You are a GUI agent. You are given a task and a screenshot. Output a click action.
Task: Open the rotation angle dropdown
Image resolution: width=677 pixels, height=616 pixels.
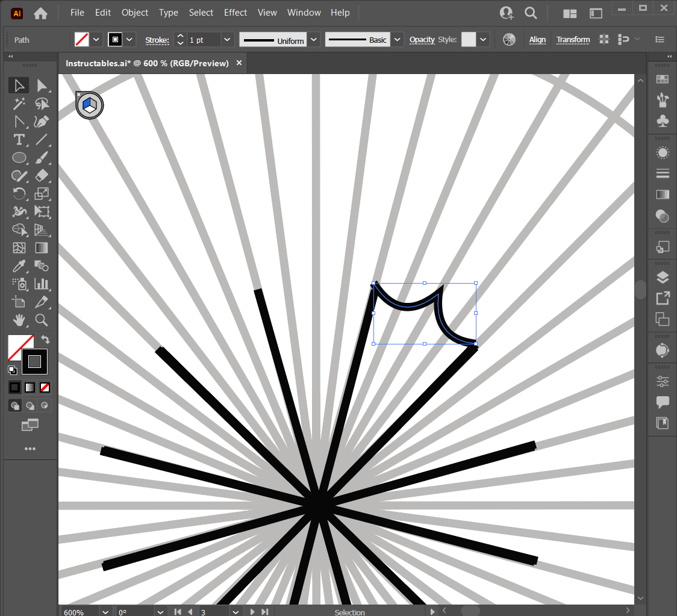[161, 612]
